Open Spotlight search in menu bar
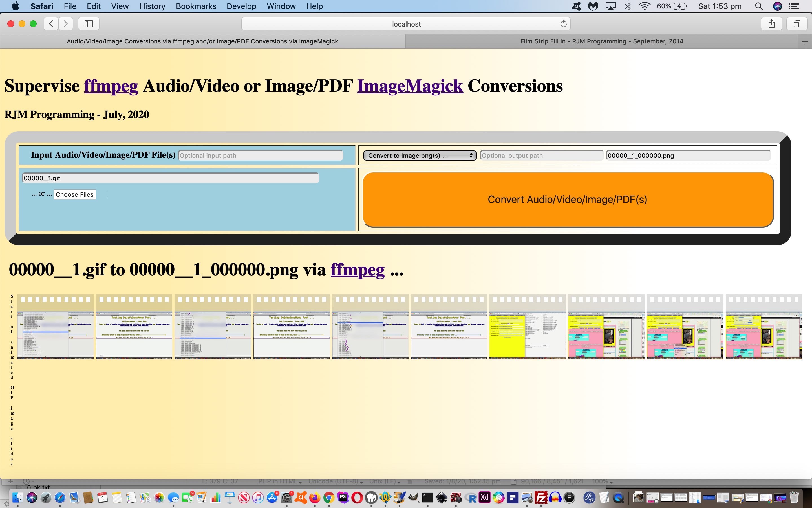The image size is (812, 508). tap(759, 6)
